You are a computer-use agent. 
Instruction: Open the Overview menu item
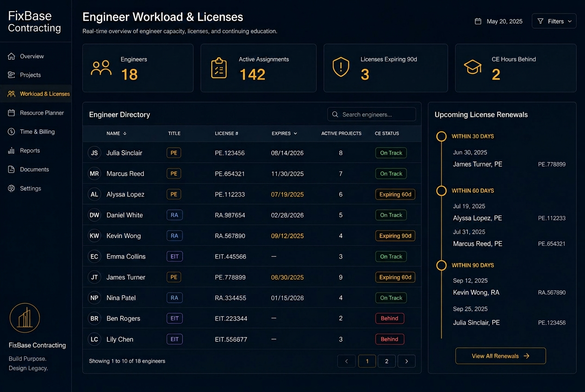[36, 56]
